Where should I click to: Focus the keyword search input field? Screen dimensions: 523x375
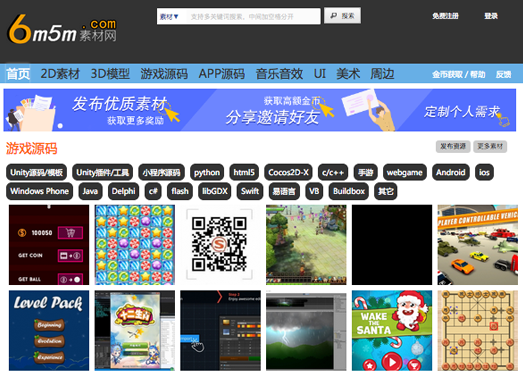click(252, 16)
